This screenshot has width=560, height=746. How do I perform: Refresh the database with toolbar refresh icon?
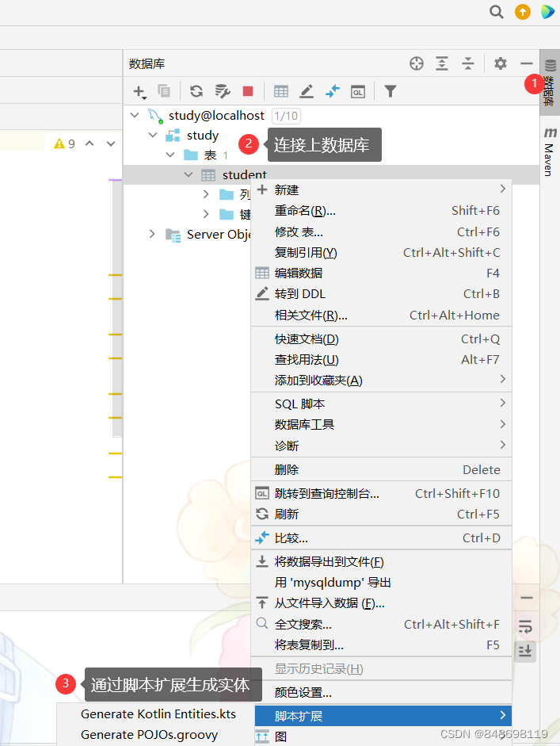[196, 91]
